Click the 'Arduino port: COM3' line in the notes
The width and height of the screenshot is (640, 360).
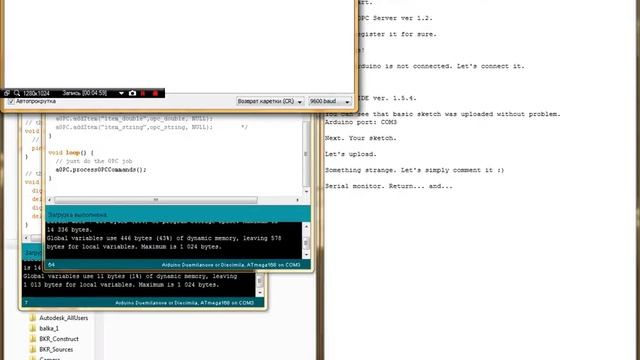(361, 122)
